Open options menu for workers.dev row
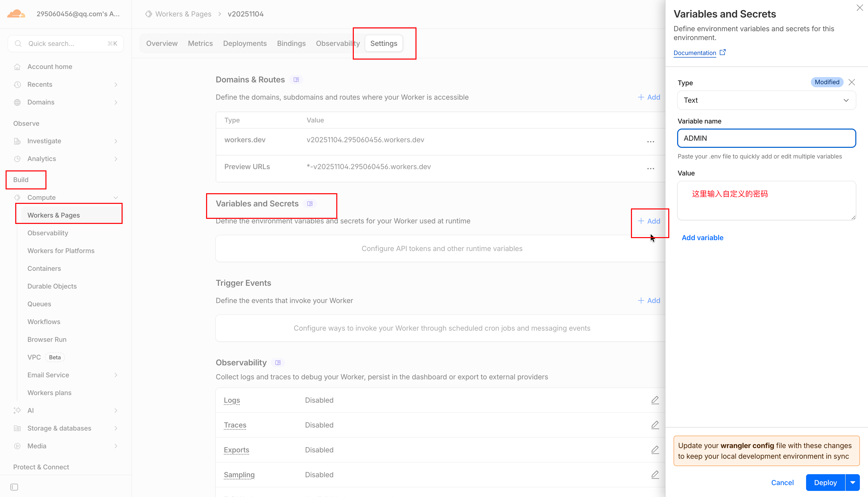 tap(650, 142)
